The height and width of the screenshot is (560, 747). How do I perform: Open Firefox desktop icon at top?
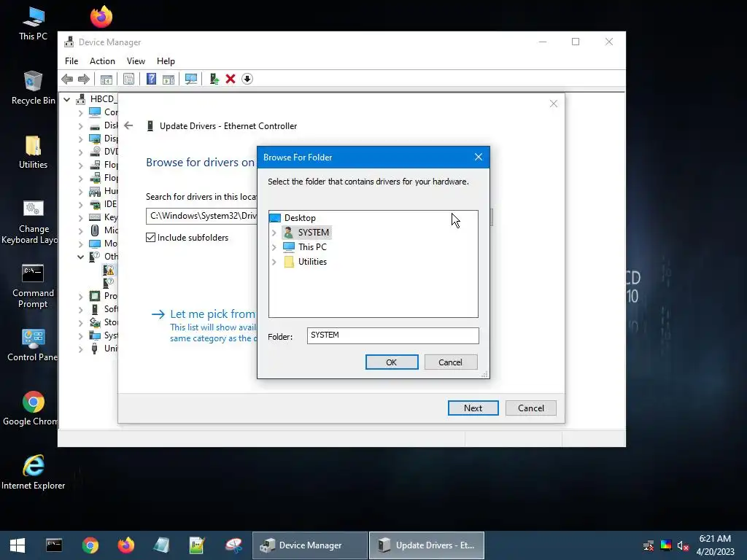click(x=101, y=17)
